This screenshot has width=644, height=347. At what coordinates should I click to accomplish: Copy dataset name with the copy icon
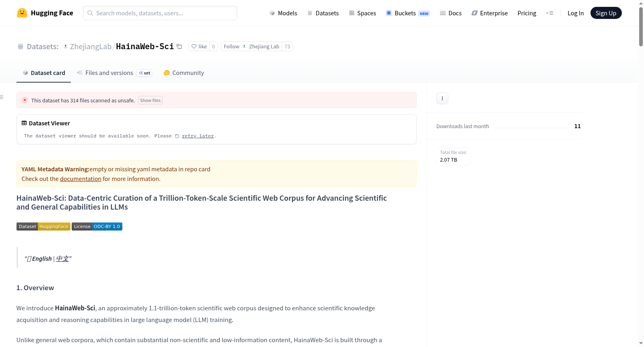click(180, 46)
